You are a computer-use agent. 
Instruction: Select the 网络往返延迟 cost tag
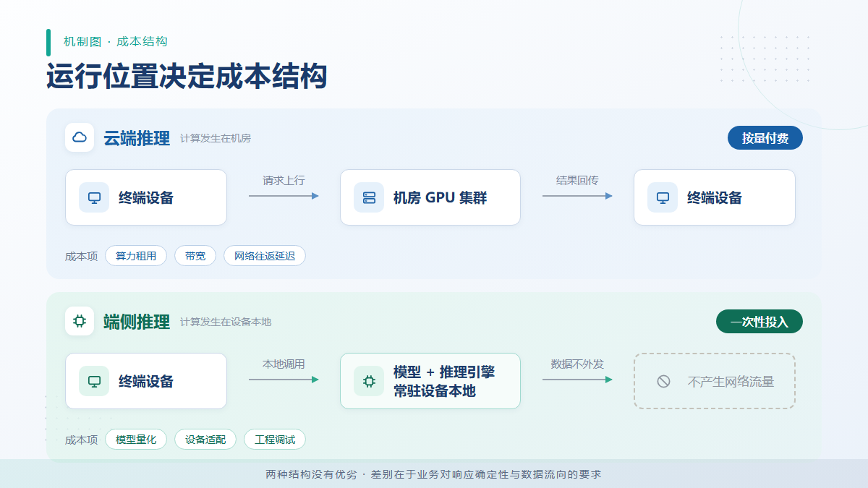click(x=265, y=256)
